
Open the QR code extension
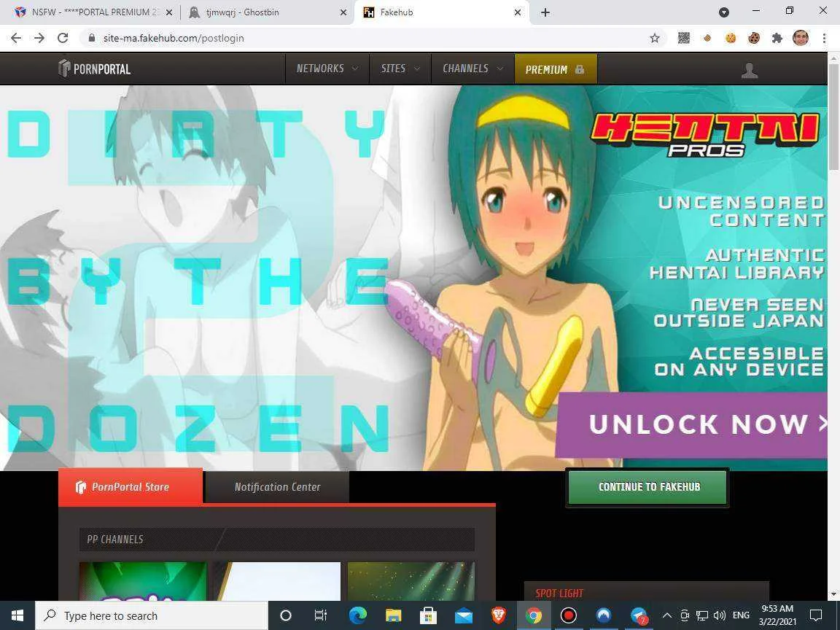click(x=683, y=38)
